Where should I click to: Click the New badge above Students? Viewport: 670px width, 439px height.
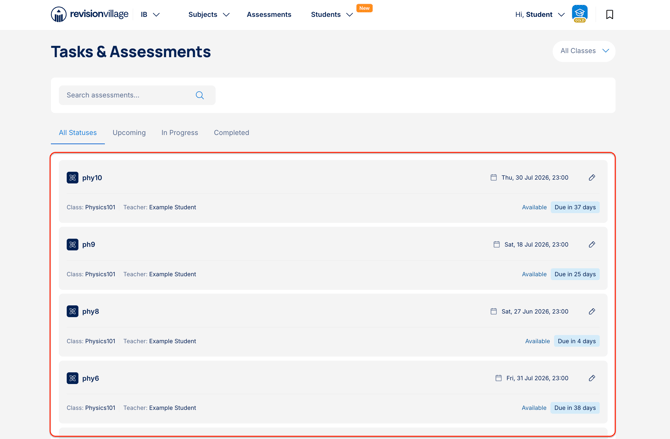364,8
